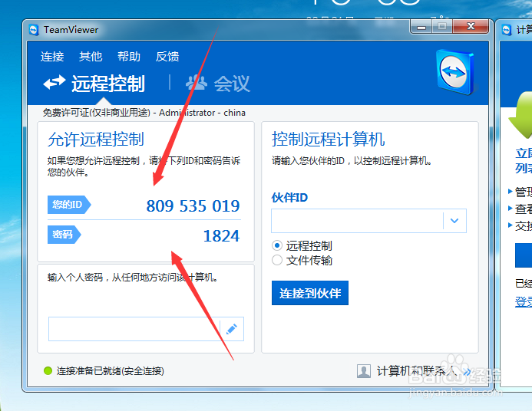The height and width of the screenshot is (411, 532).
Task: Click the green connection status indicator
Action: (48, 371)
